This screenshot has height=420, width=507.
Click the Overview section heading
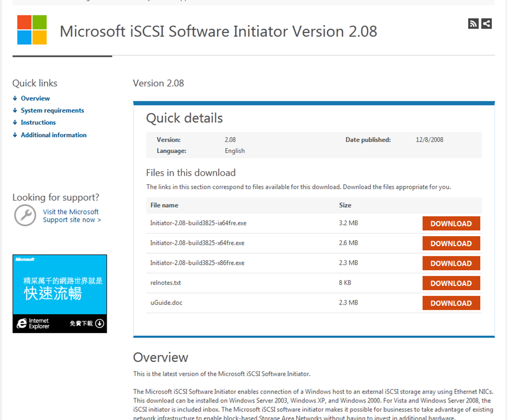point(161,357)
